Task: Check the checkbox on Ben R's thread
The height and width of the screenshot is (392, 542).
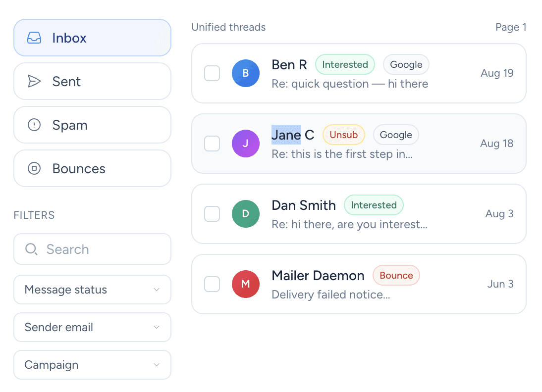Action: [x=212, y=73]
